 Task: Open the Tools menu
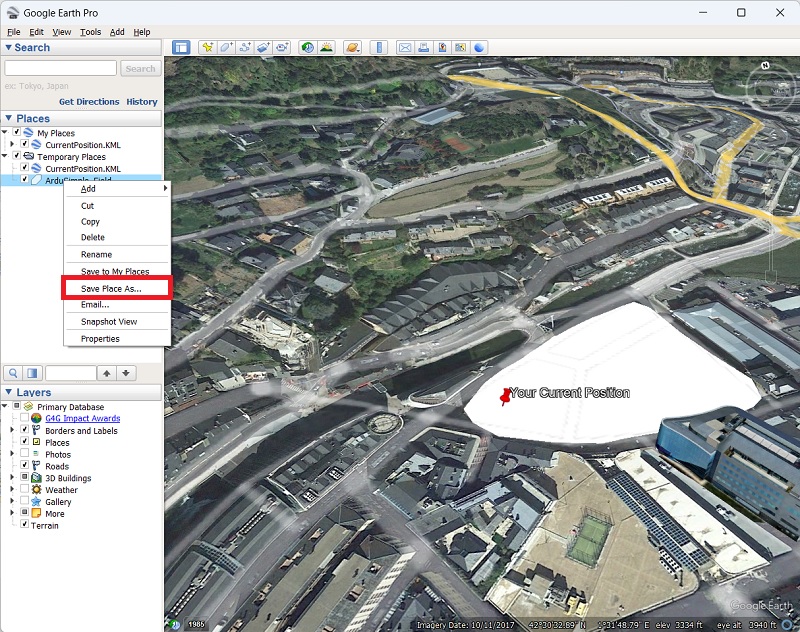tap(90, 32)
